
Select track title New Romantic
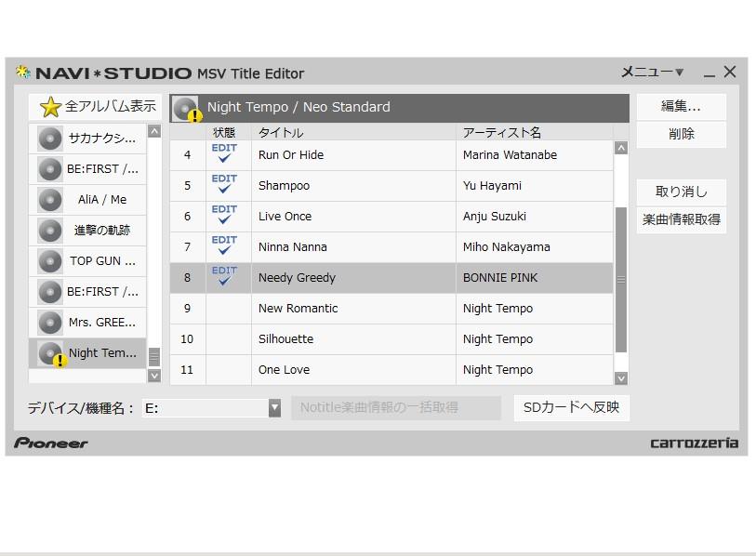(298, 309)
